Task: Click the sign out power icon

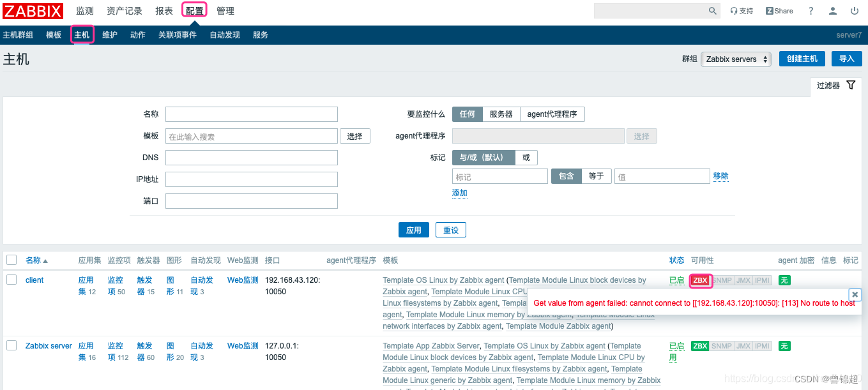Action: (855, 11)
